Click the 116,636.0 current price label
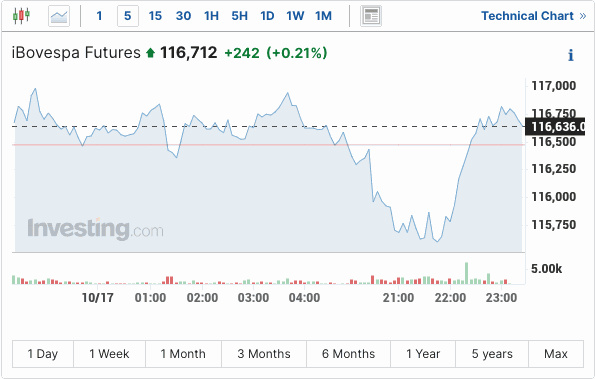595x379 pixels. [x=555, y=127]
